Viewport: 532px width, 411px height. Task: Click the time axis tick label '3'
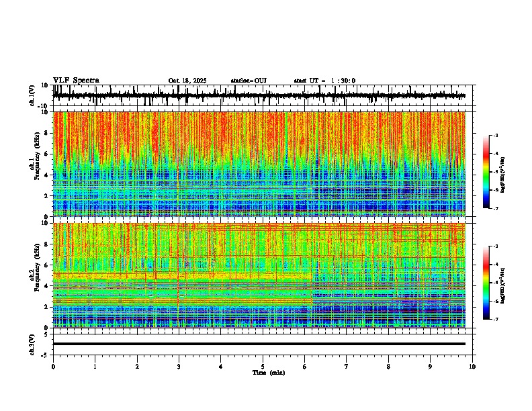click(x=179, y=367)
